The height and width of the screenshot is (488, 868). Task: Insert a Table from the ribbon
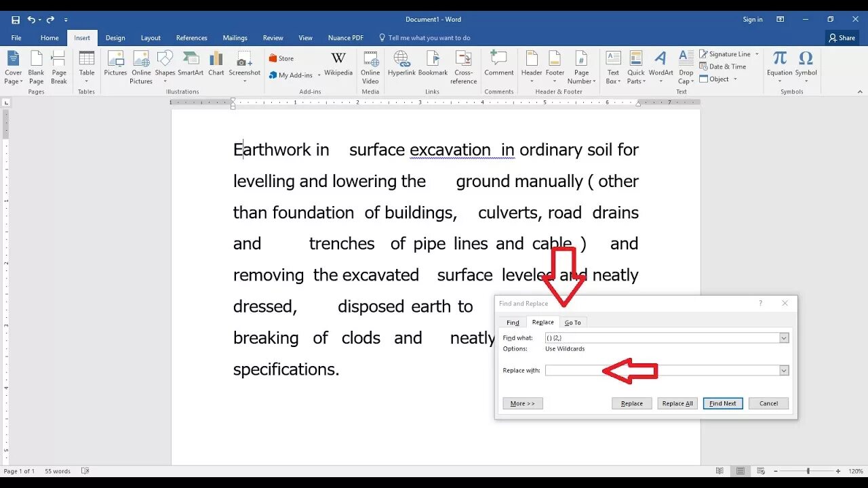tap(87, 67)
